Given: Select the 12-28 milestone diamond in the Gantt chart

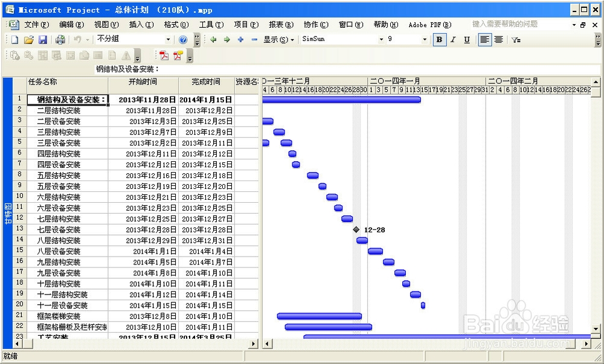Looking at the screenshot, I should pyautogui.click(x=356, y=229).
